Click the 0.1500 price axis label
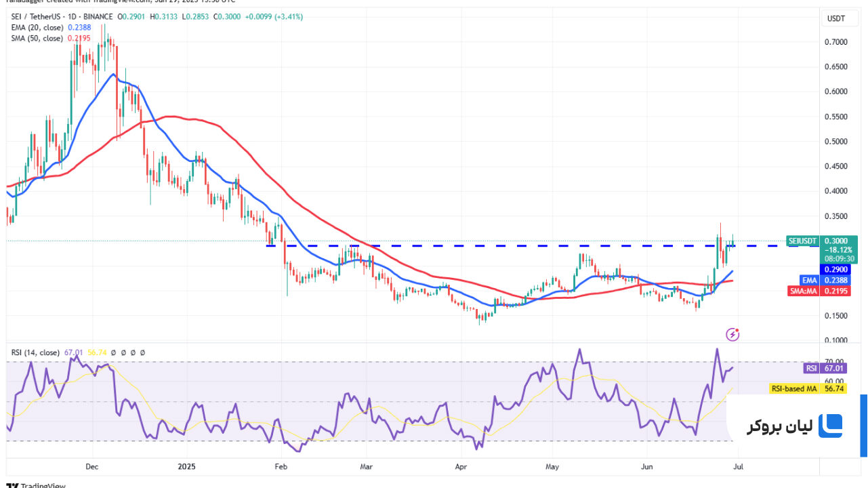This screenshot has width=868, height=488. 836,316
